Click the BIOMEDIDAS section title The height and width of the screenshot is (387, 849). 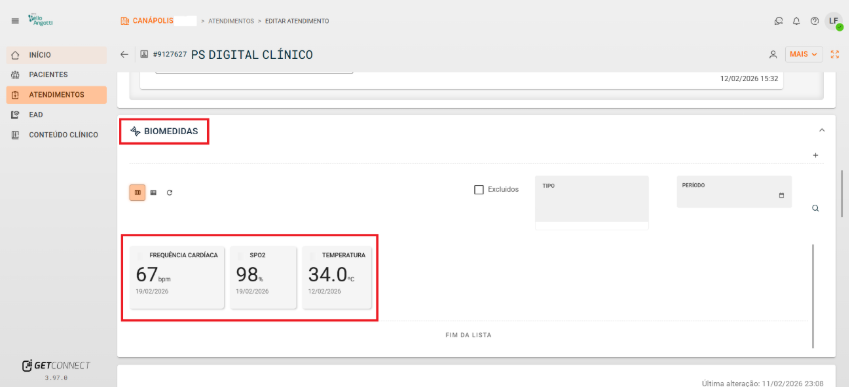point(171,131)
